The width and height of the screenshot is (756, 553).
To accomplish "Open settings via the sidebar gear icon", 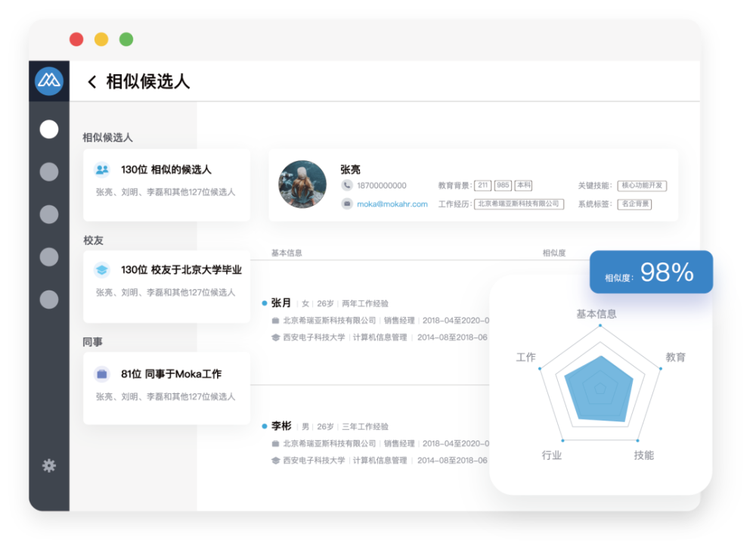I will click(48, 466).
